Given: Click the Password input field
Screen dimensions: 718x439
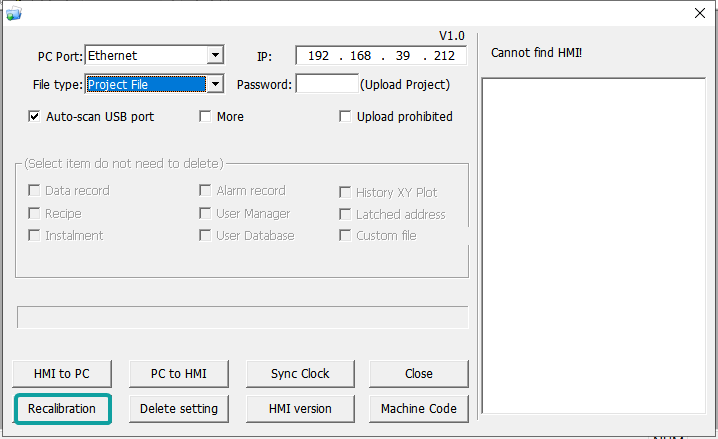Looking at the screenshot, I should [326, 85].
